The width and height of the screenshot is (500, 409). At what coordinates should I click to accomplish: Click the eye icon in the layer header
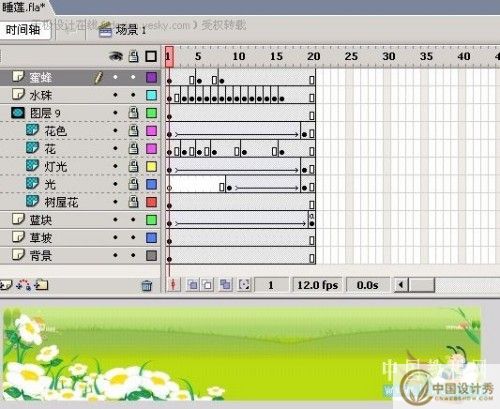point(116,56)
